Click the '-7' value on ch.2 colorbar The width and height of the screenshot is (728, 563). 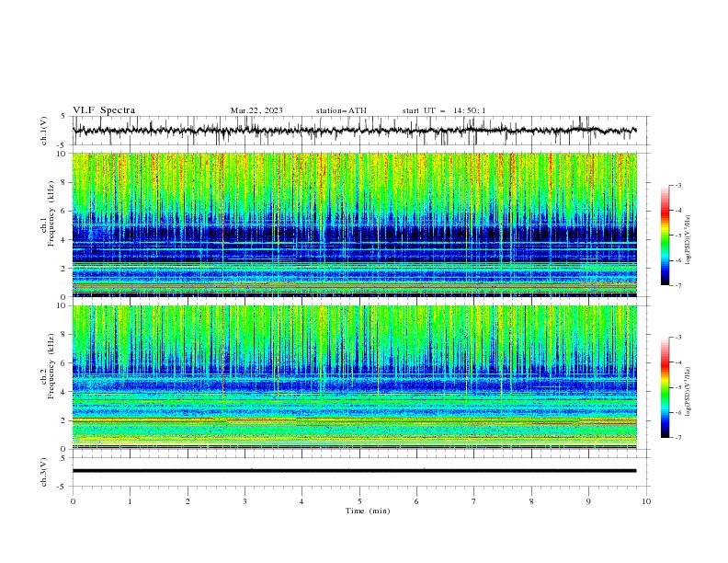click(x=677, y=438)
